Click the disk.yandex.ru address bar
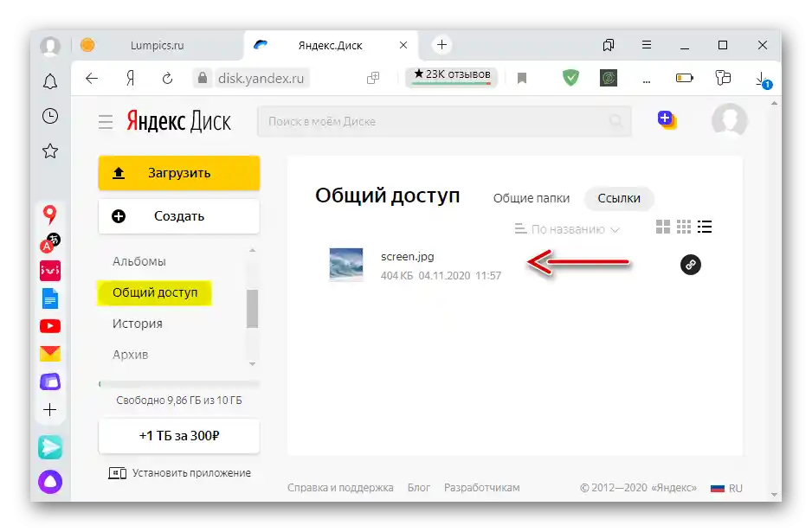812x532 pixels. click(x=261, y=78)
